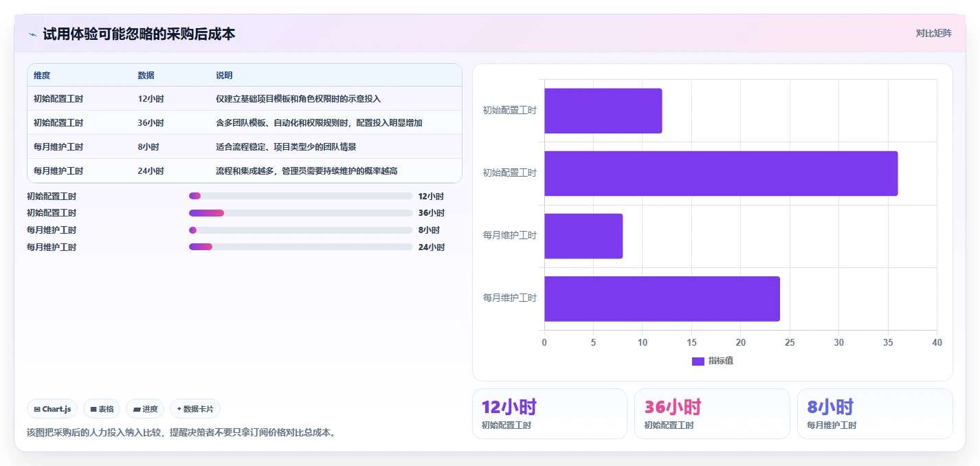Select the 8小时 cell in the table
The height and width of the screenshot is (466, 980).
[x=148, y=147]
